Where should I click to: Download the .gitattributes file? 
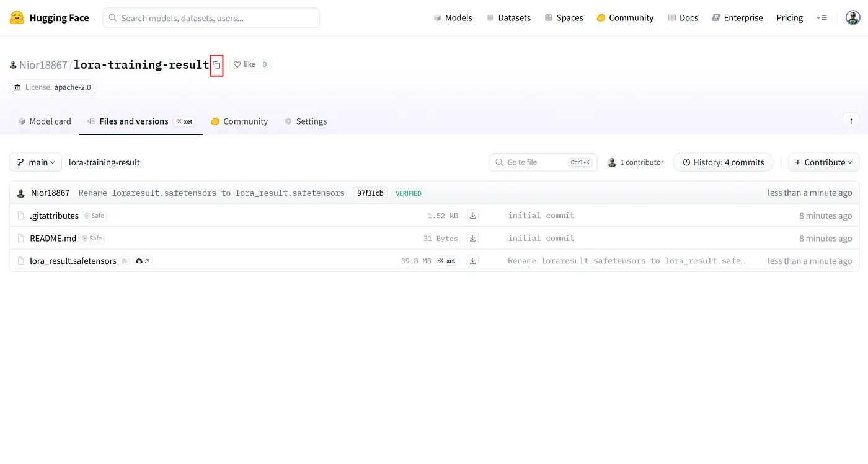click(472, 216)
